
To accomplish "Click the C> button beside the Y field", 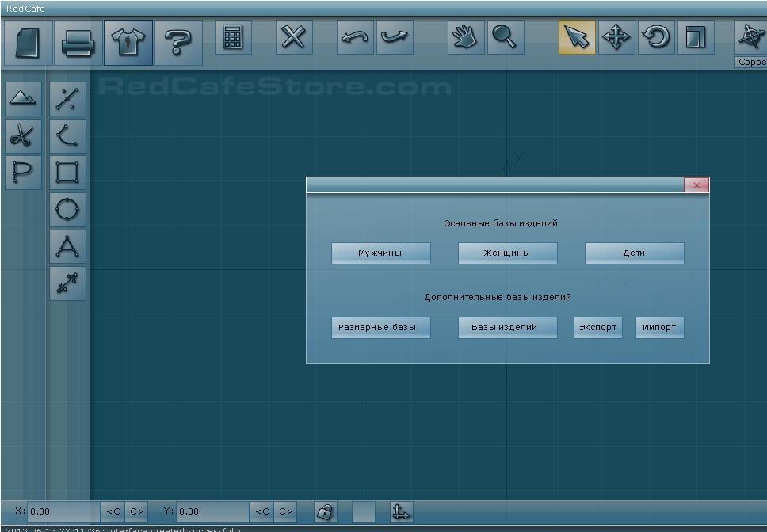I will pyautogui.click(x=286, y=512).
